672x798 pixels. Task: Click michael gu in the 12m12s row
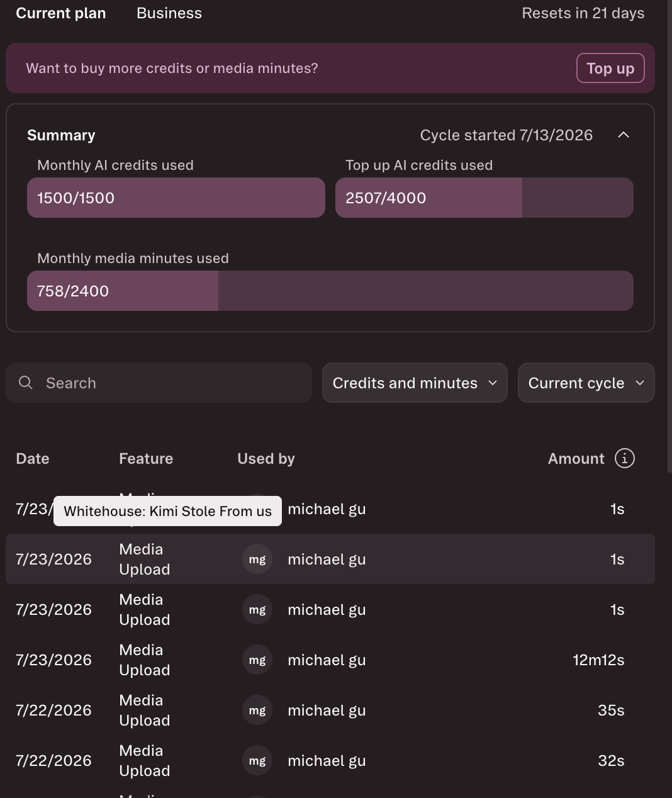(327, 660)
